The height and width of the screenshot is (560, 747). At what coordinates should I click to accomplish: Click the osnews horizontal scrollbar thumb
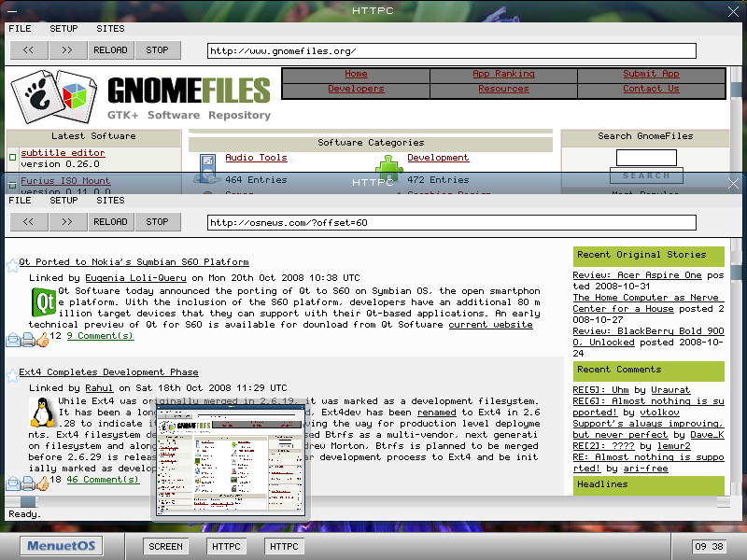point(28,501)
